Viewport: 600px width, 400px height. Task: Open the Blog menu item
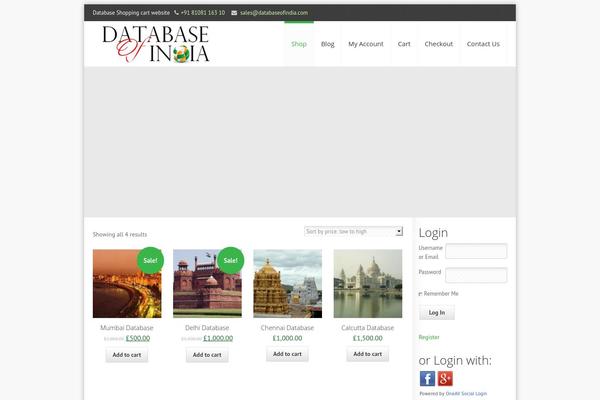[328, 44]
